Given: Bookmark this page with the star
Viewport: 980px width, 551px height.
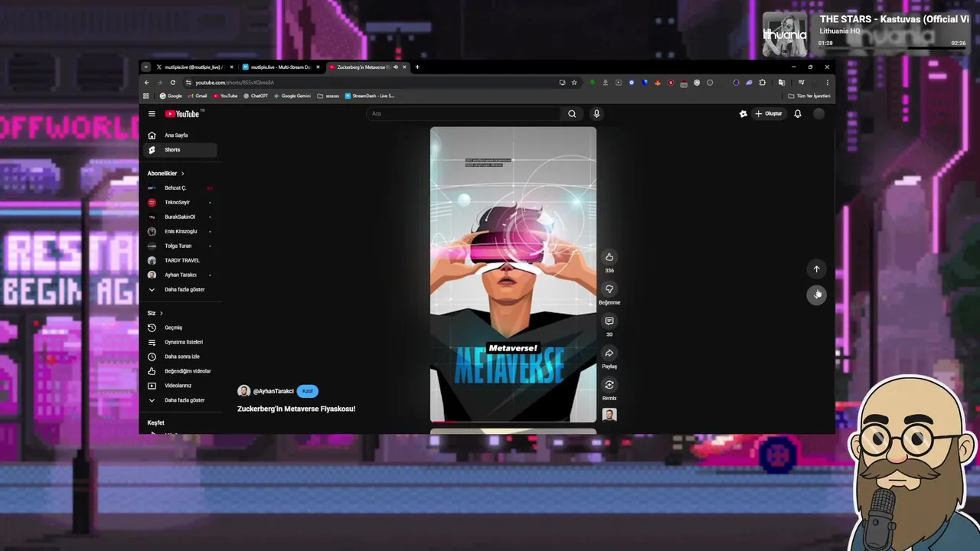Looking at the screenshot, I should point(574,83).
